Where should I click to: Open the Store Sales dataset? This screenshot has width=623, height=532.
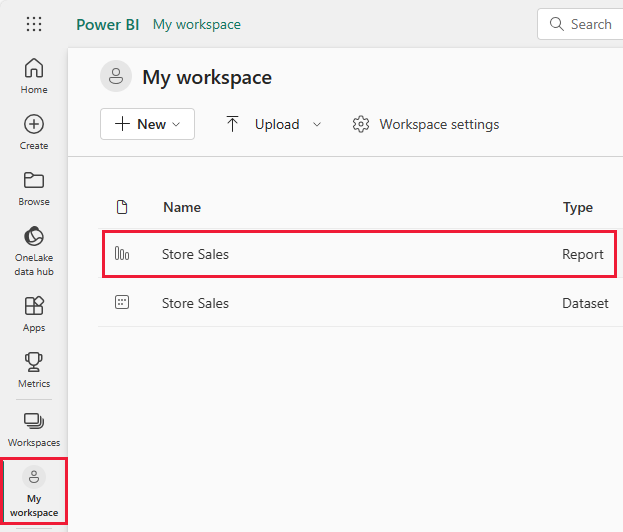point(195,303)
